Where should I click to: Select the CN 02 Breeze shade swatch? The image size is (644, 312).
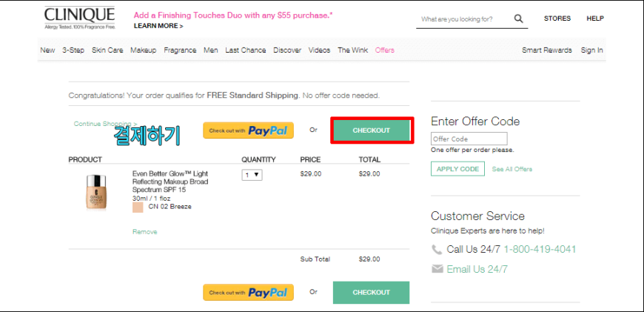[x=138, y=208]
